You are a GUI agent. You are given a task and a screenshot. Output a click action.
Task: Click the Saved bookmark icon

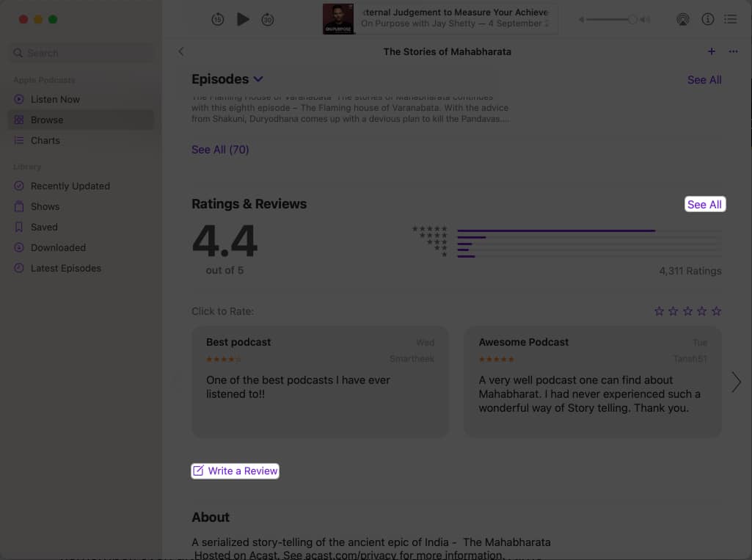(18, 227)
